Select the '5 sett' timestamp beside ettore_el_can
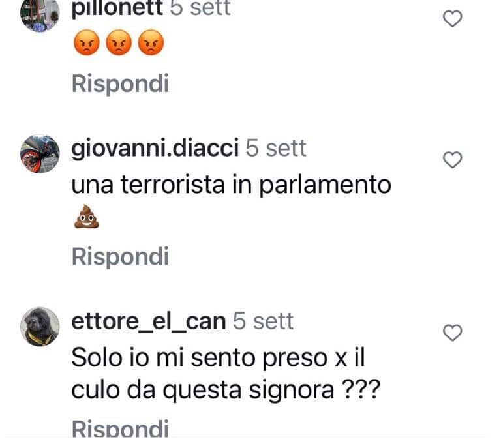 [x=263, y=321]
